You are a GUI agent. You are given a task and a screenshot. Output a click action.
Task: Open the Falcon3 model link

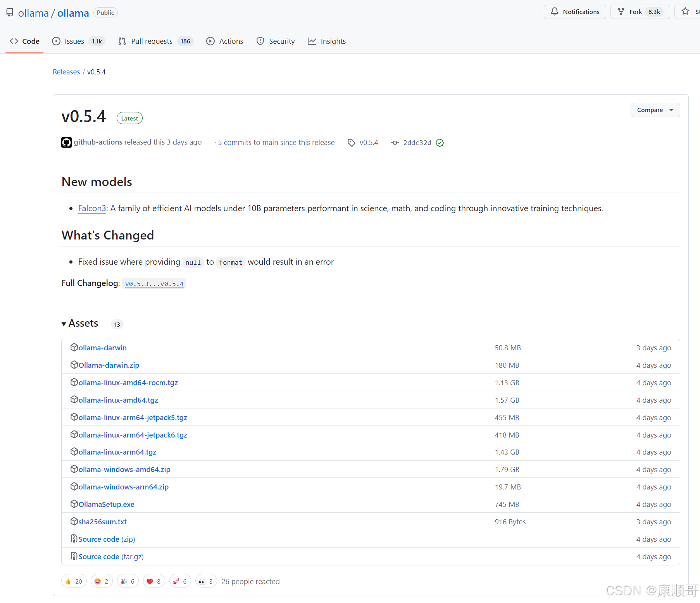click(92, 208)
